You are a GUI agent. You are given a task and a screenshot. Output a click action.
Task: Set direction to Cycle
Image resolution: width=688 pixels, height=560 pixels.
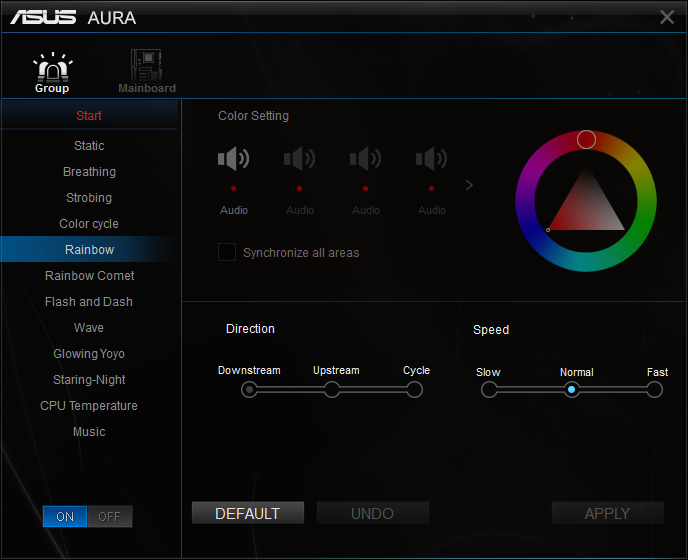tap(415, 390)
